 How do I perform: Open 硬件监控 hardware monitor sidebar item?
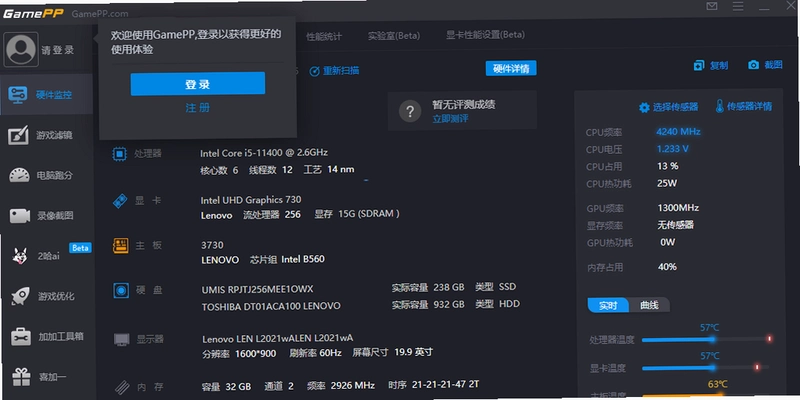46,94
